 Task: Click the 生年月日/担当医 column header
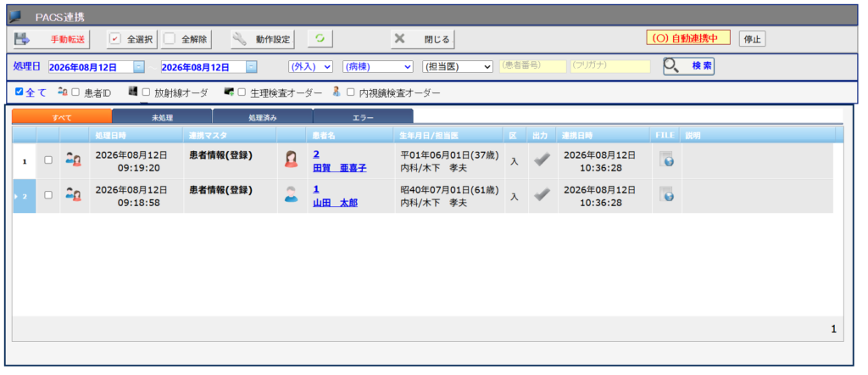click(x=449, y=135)
